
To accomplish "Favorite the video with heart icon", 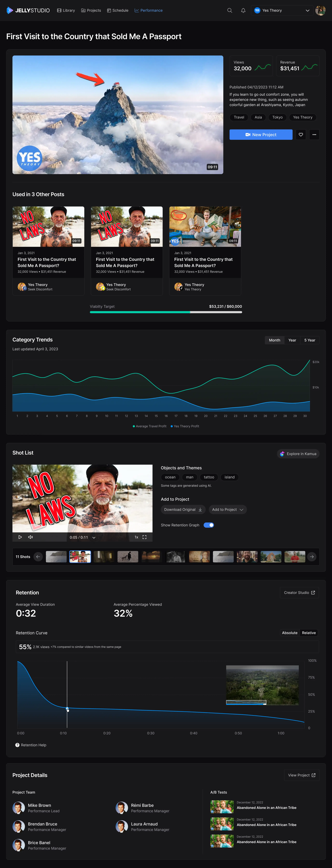I will 301,134.
